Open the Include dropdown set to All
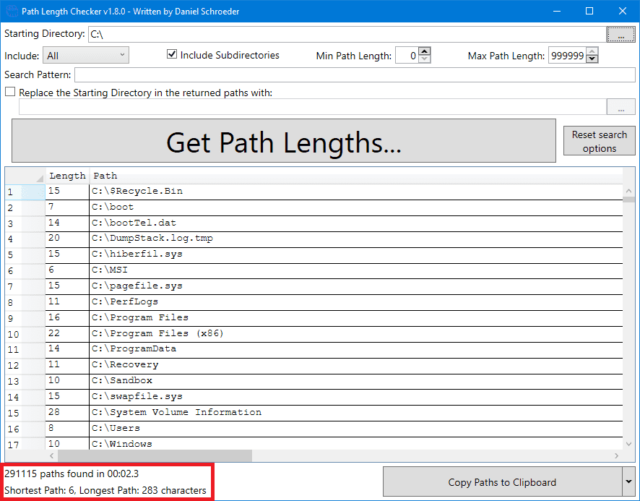The height and width of the screenshot is (501, 640). click(x=85, y=55)
